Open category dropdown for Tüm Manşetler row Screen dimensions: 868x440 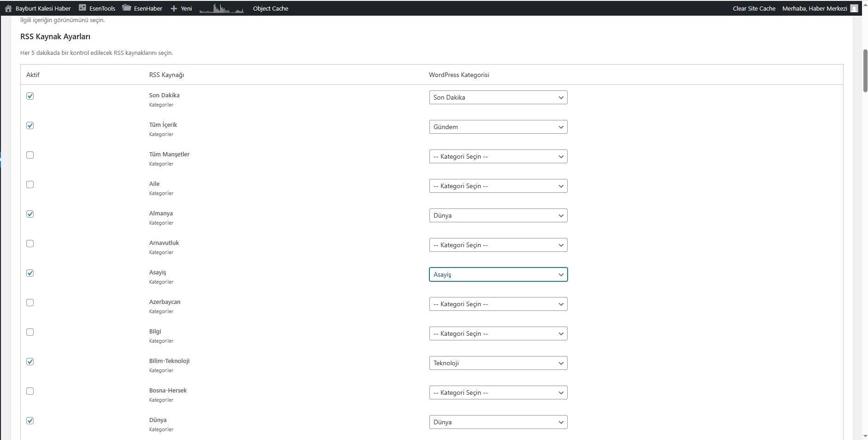[x=498, y=156]
